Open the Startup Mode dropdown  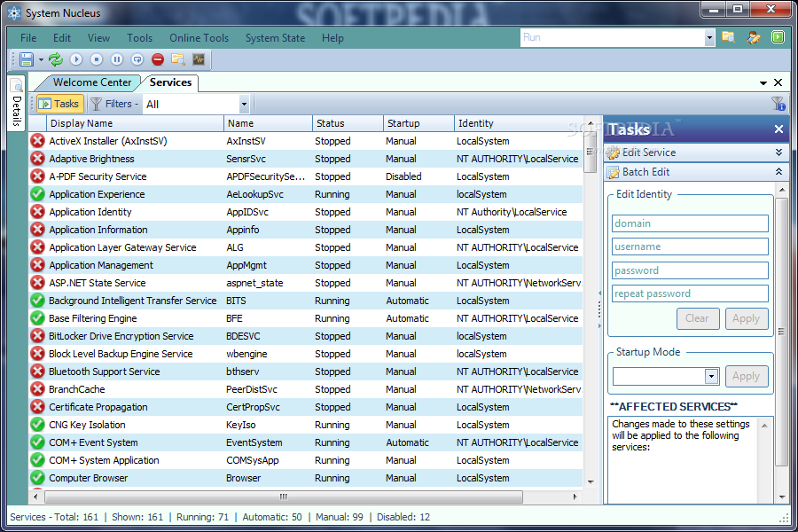click(711, 377)
